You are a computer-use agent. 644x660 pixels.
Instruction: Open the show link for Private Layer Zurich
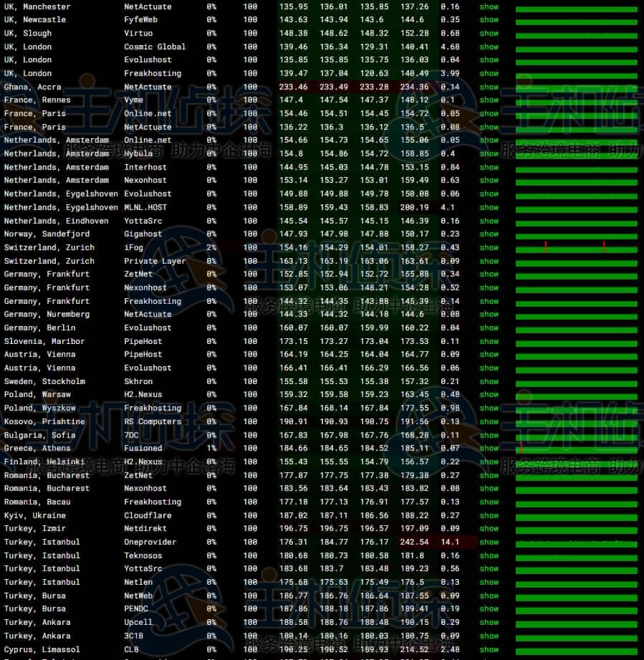[489, 261]
